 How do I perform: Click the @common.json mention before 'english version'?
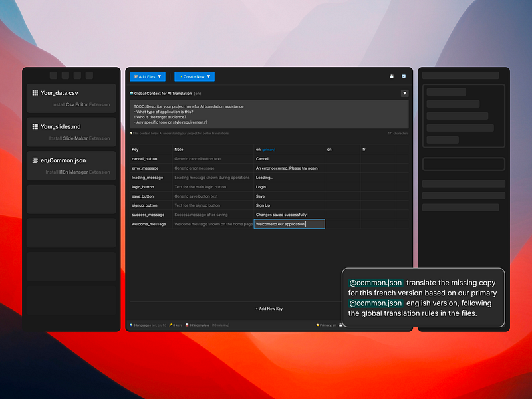376,303
